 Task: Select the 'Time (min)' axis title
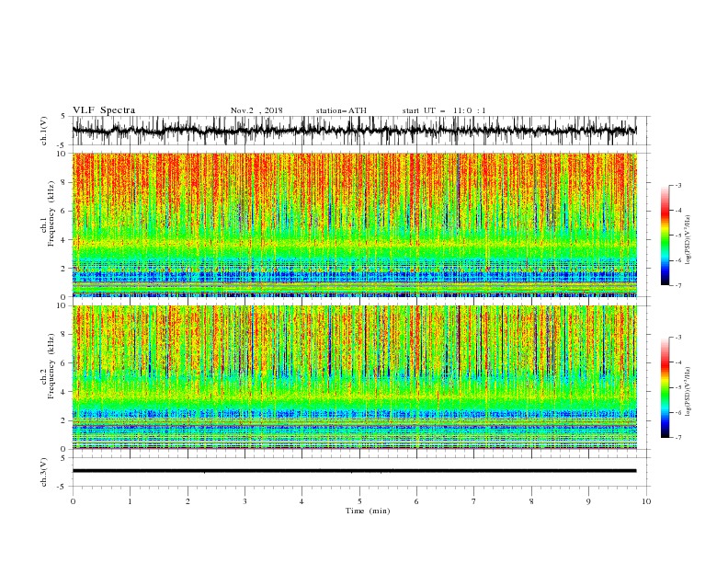point(368,511)
